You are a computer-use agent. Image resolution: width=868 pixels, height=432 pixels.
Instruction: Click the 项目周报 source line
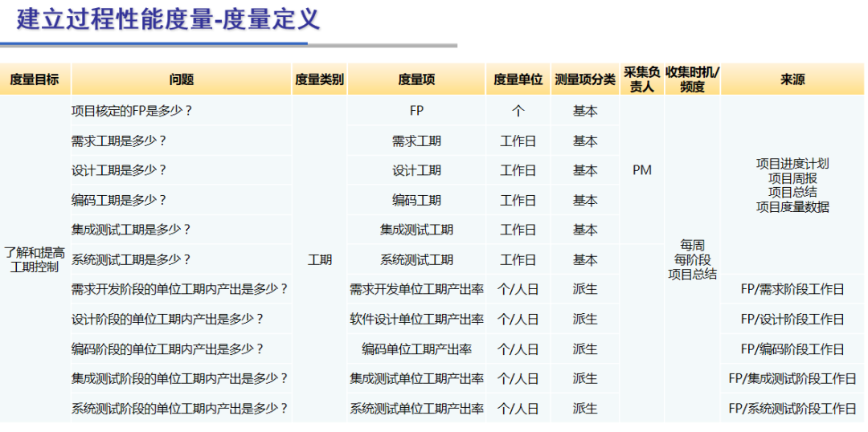792,178
